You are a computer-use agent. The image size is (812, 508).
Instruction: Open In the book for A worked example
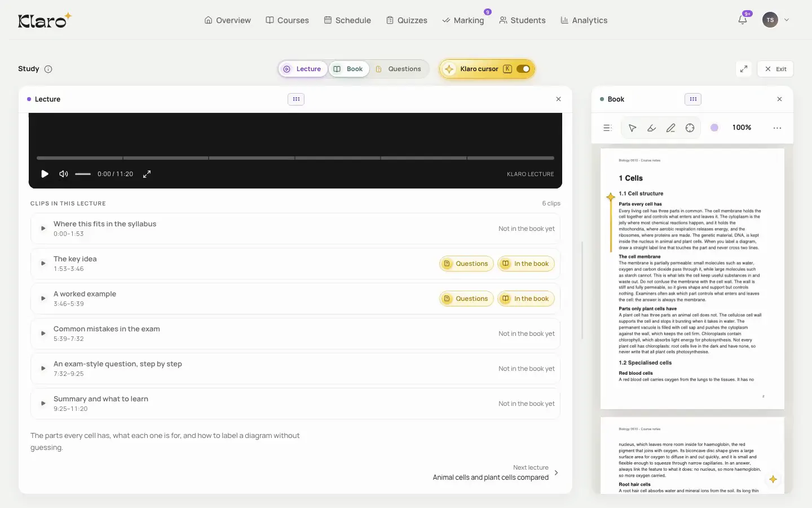(x=526, y=299)
